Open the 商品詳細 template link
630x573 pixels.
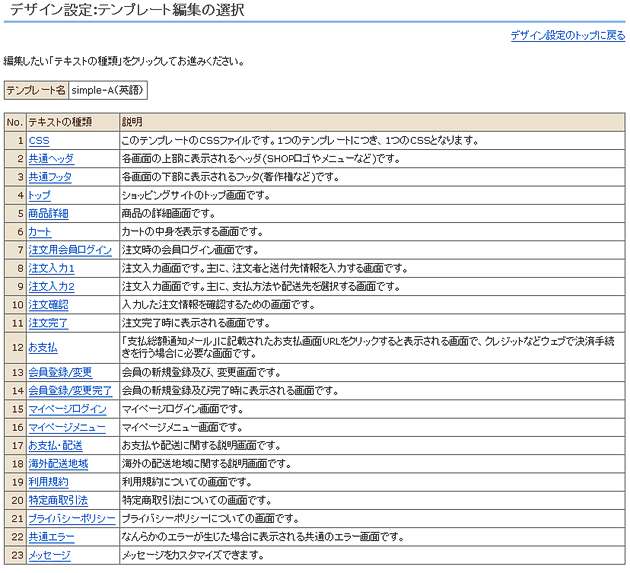pos(48,214)
